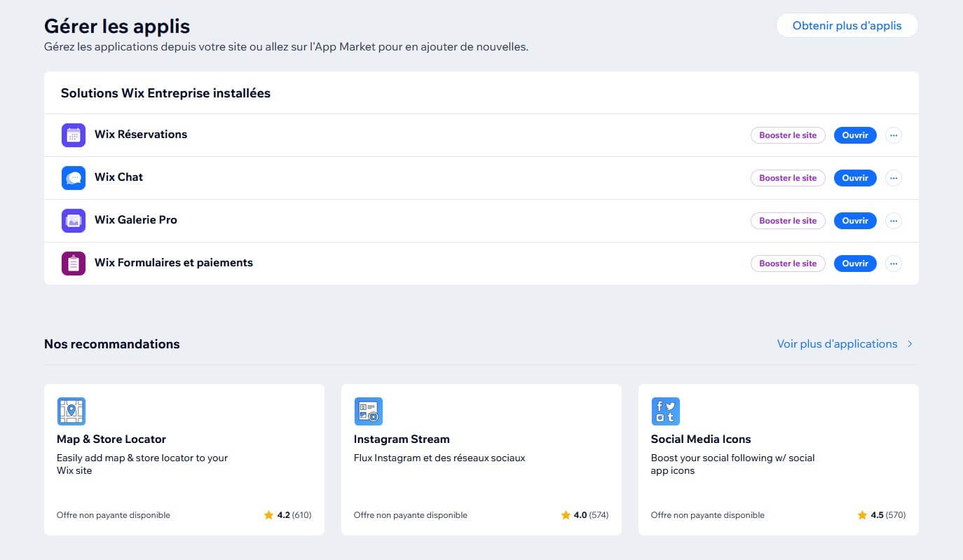Open Wix Galerie Pro with Ouvrir button
The image size is (963, 560).
tap(855, 221)
